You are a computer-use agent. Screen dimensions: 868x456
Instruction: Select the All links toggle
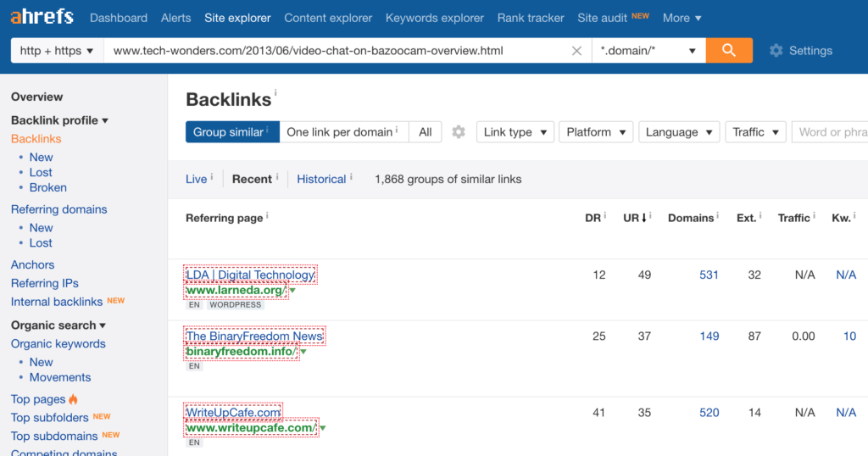click(x=426, y=132)
